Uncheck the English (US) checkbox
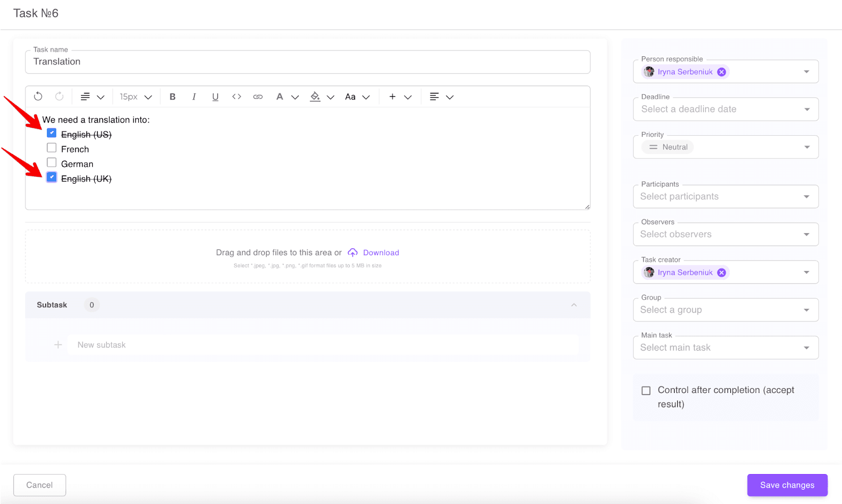842x504 pixels. coord(52,133)
